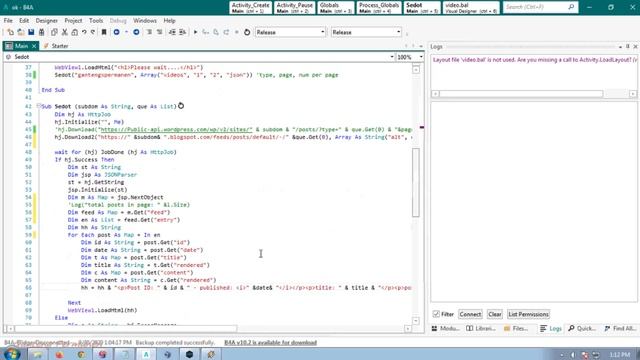
Task: Open the Find All References tab
Action: [620, 328]
